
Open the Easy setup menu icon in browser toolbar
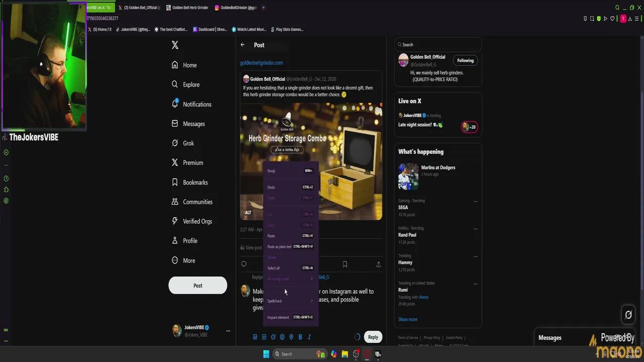coord(637,19)
